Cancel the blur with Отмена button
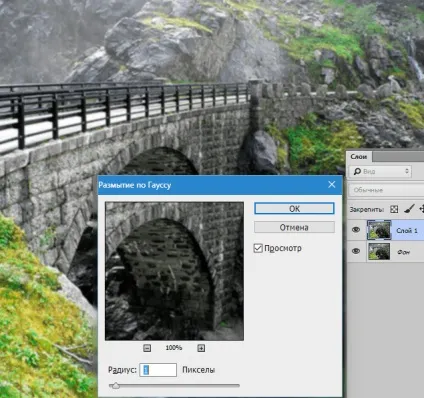This screenshot has height=398, width=424. tap(294, 227)
